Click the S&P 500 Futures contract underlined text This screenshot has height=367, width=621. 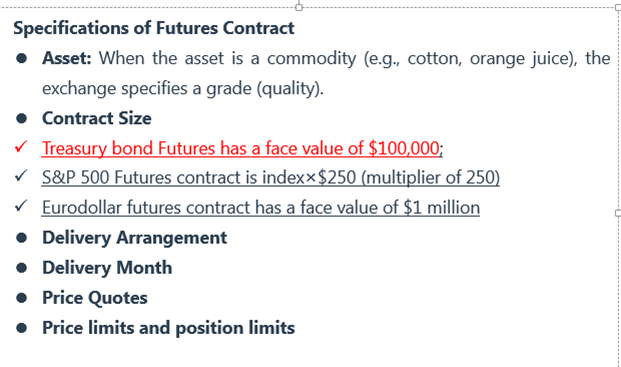271,178
